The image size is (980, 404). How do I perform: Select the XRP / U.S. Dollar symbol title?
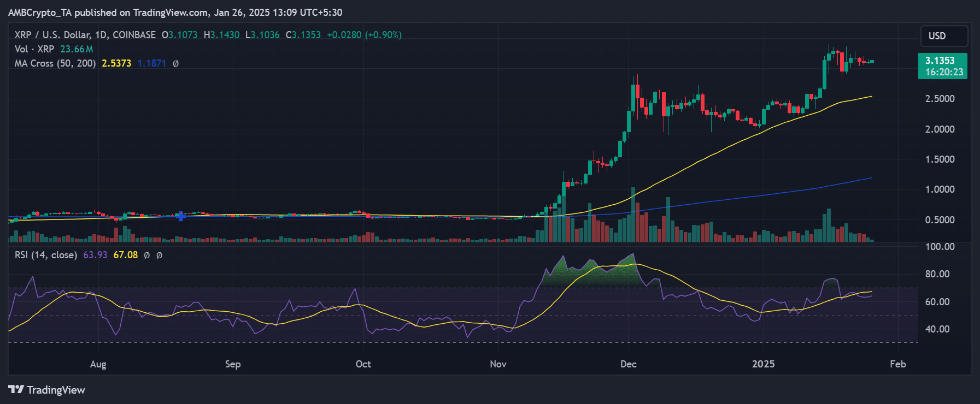point(85,35)
